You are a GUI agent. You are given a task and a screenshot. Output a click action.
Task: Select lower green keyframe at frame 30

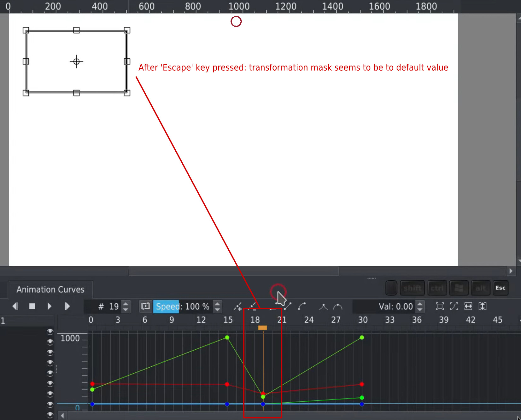coord(362,398)
